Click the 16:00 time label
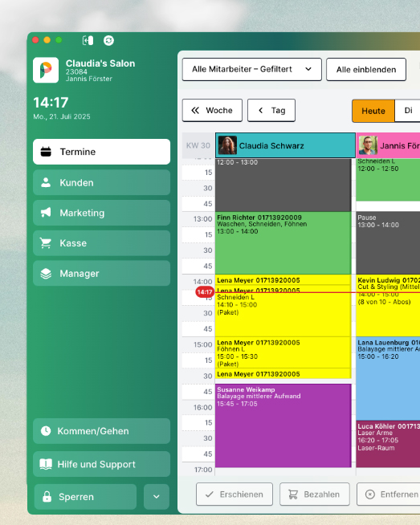This screenshot has height=525, width=420. tap(202, 408)
